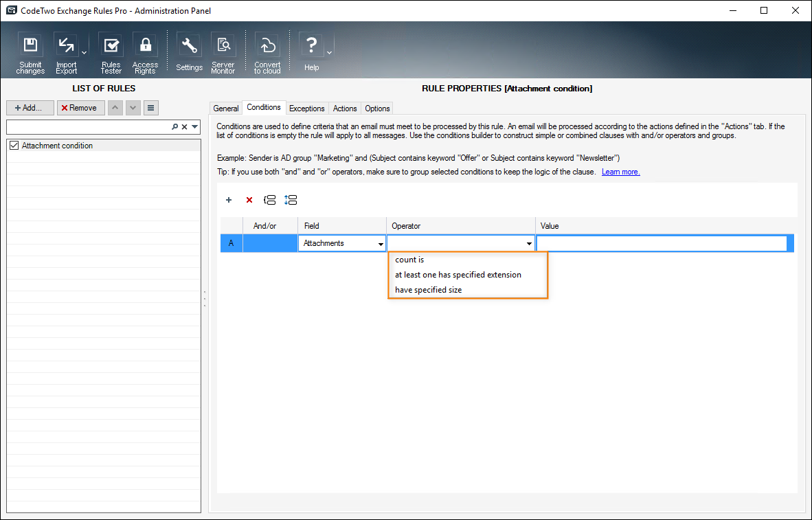Open the Options tab
Screen dimensions: 812x520
pyautogui.click(x=377, y=109)
